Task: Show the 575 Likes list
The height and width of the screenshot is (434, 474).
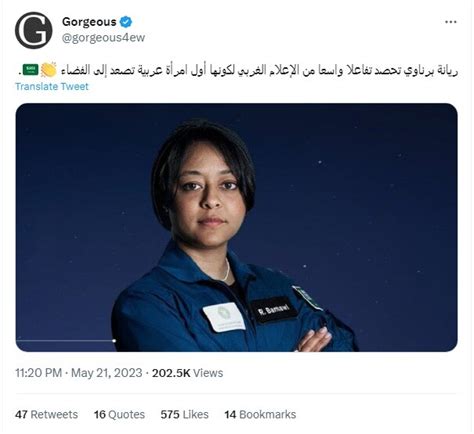Action: [184, 414]
